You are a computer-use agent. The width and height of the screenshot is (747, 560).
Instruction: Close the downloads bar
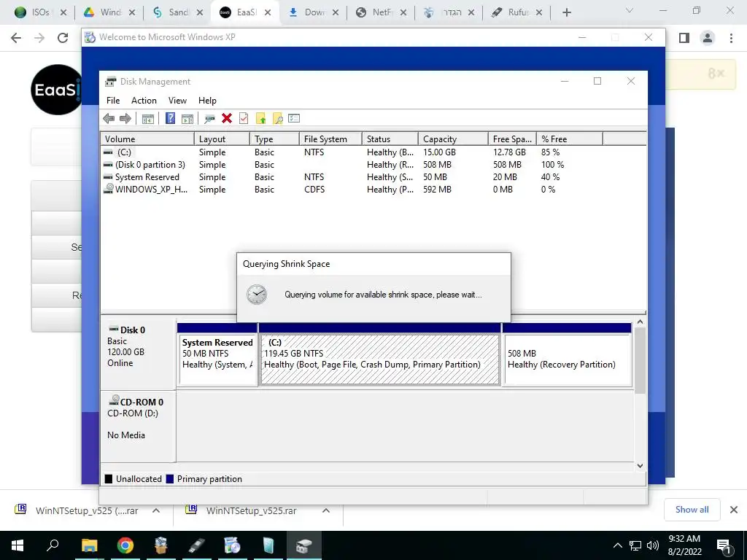click(x=734, y=510)
